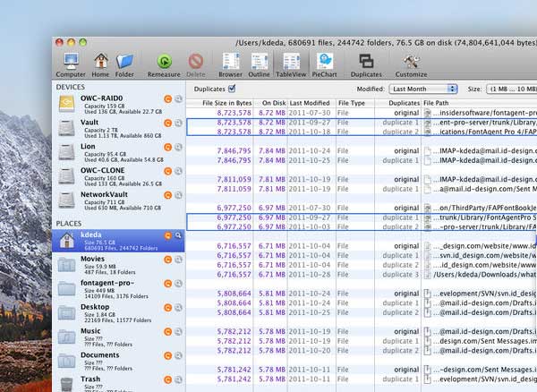Select the TableView mode
The width and height of the screenshot is (537, 392).
coord(291,65)
